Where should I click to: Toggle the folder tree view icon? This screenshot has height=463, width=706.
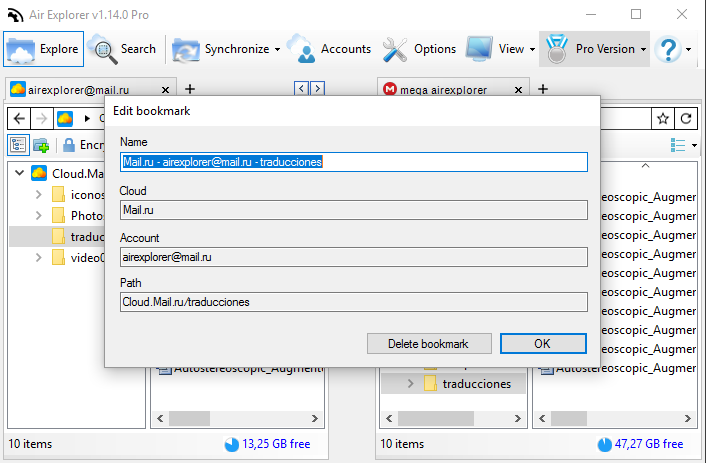18,145
